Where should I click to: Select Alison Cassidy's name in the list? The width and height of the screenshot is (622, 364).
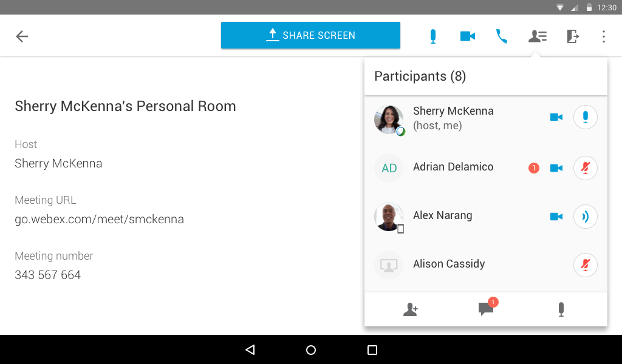[449, 264]
